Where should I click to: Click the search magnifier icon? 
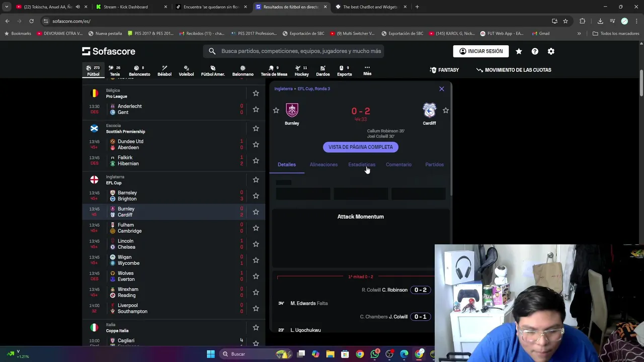coord(212,51)
